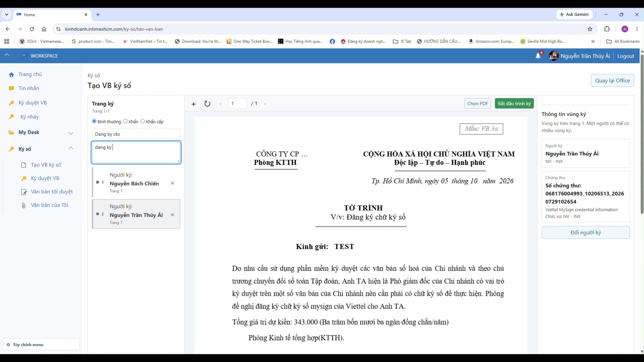Click the Tin nhắn message icon
Screen dimensions: 644x362
(x=11, y=88)
